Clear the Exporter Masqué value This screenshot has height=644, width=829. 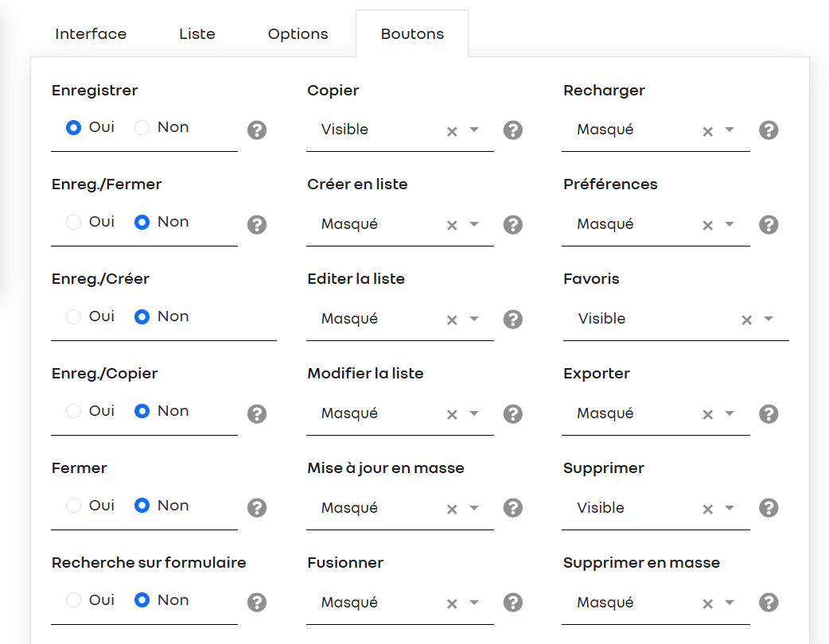[x=708, y=415]
